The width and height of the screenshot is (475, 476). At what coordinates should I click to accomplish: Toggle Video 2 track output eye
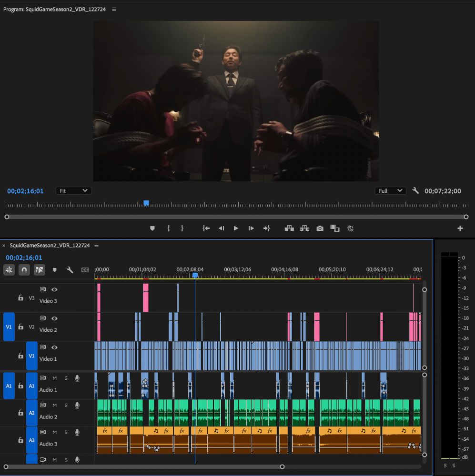[x=54, y=318]
